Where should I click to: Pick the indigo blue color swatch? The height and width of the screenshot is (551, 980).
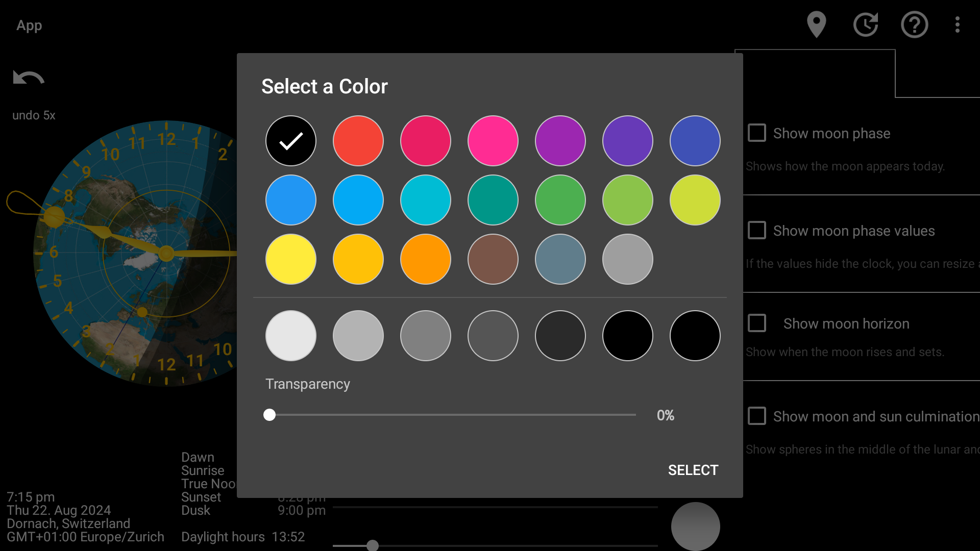(695, 141)
